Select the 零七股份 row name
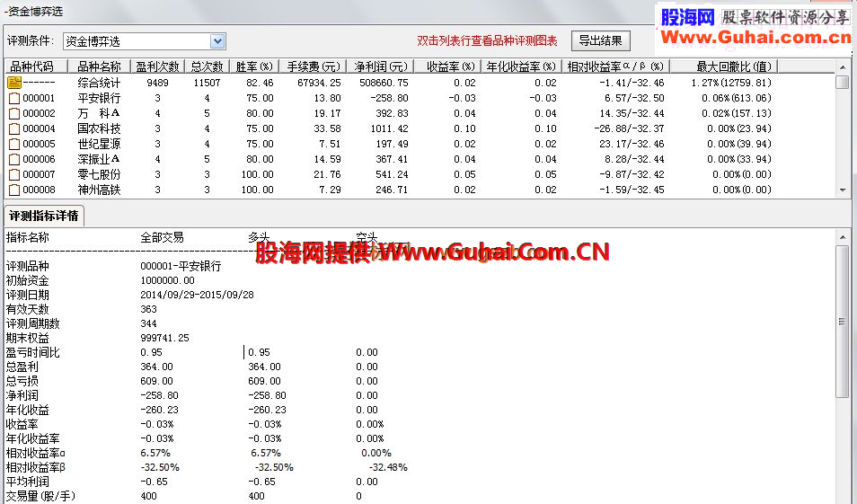Viewport: 857px width, 504px height. pyautogui.click(x=99, y=175)
